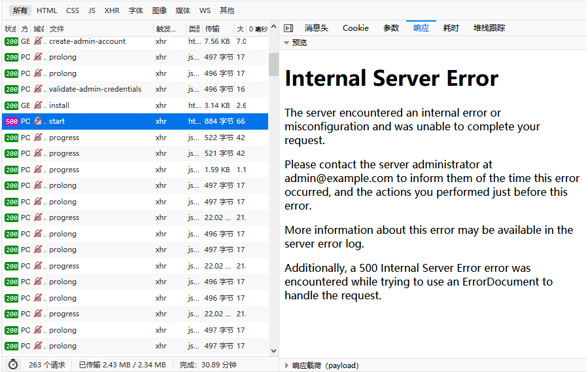This screenshot has width=588, height=372.
Task: Switch to the 消息头 headers tab
Action: click(316, 28)
